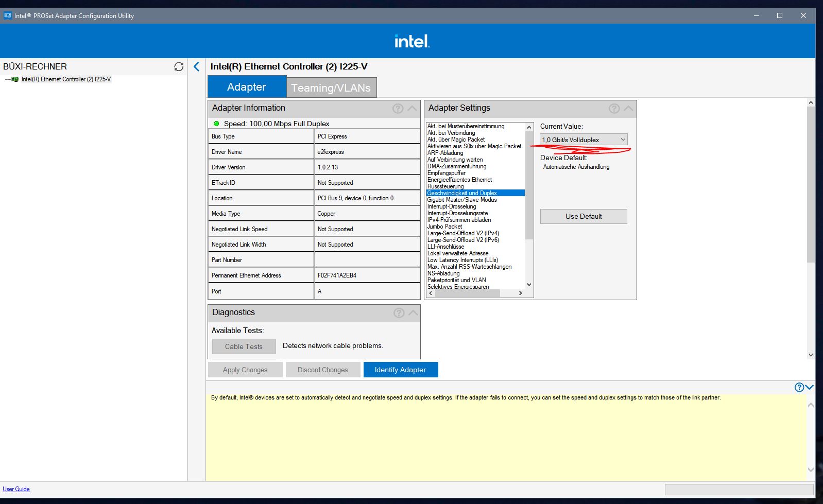This screenshot has height=504, width=823.
Task: Select 'Akt. über Magic Packet' setting
Action: point(456,140)
